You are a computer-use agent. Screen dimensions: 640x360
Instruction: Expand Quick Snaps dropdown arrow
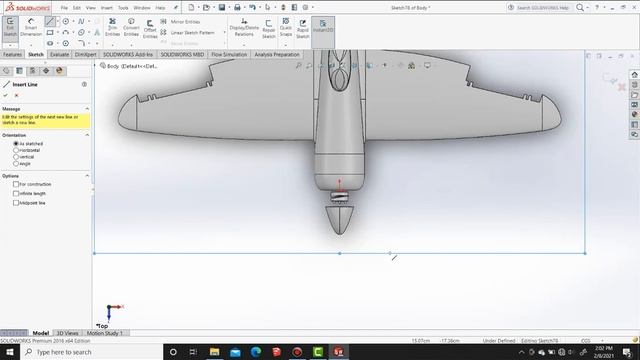pos(286,45)
